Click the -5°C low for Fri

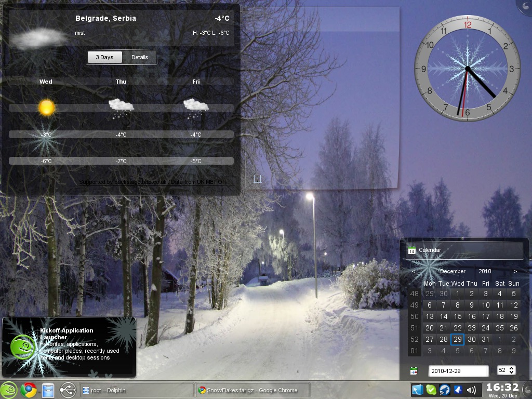click(196, 161)
